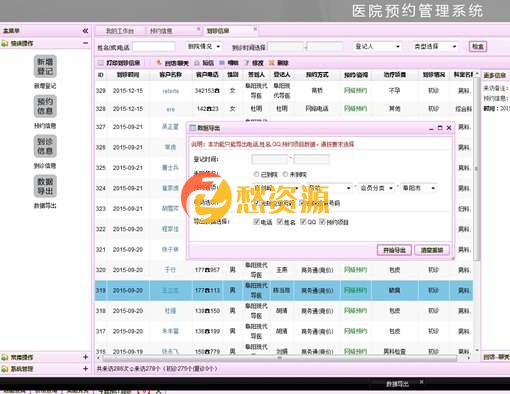
Task: Click the 到诊时间 column header
Action: (128, 75)
